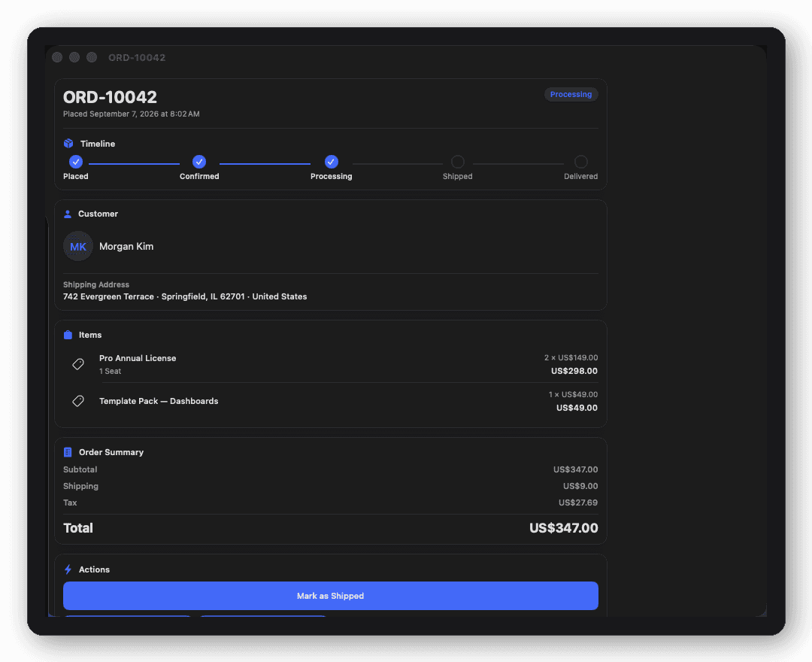Click the ORD-10042 window title
This screenshot has width=812, height=662.
coord(137,57)
